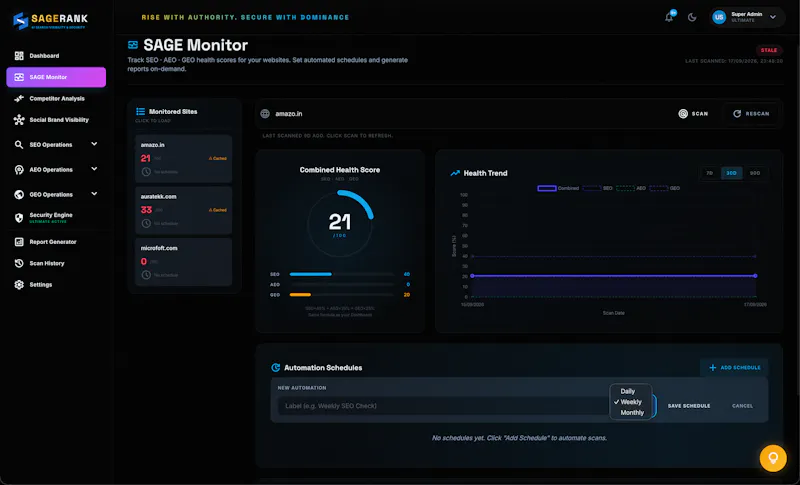The image size is (800, 485).
Task: Toggle the AEO series legend
Action: 631,188
